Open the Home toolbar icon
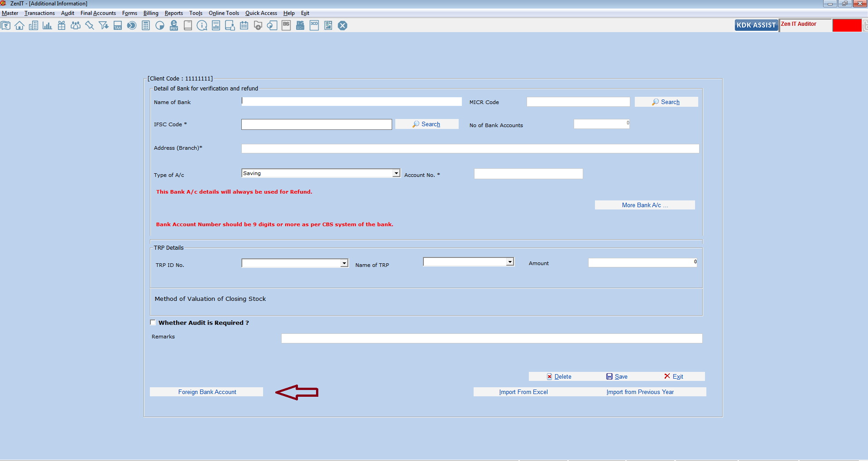This screenshot has width=868, height=461. 19,26
